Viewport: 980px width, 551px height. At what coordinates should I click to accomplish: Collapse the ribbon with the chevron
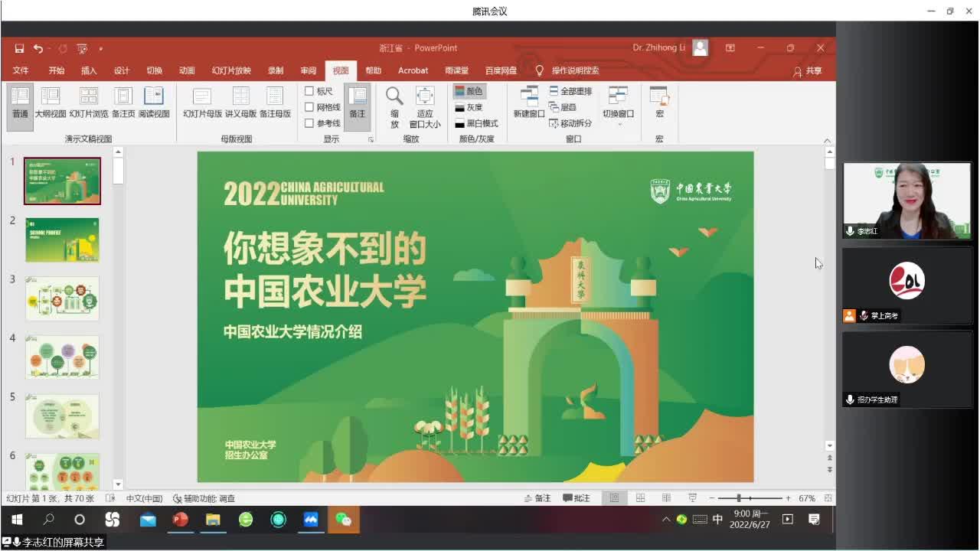(x=827, y=140)
